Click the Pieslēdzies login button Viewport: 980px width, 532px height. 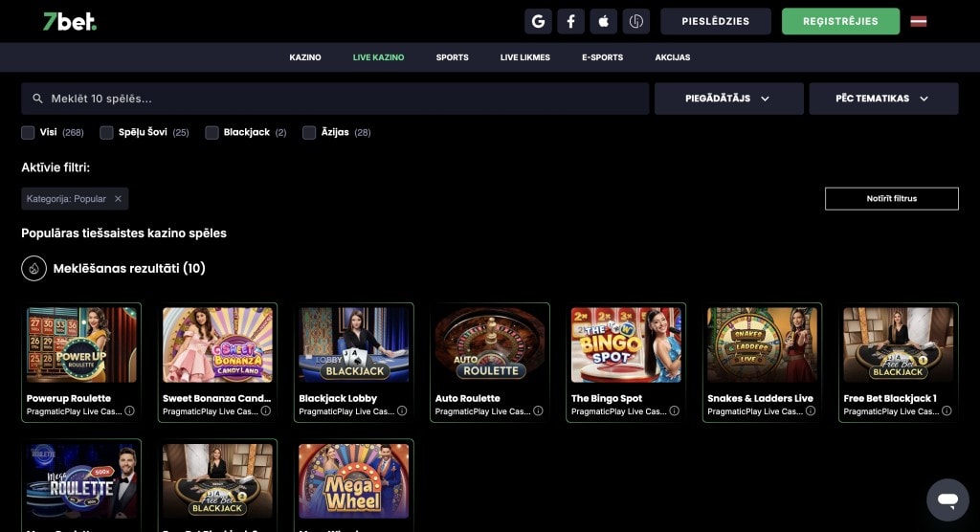716,21
